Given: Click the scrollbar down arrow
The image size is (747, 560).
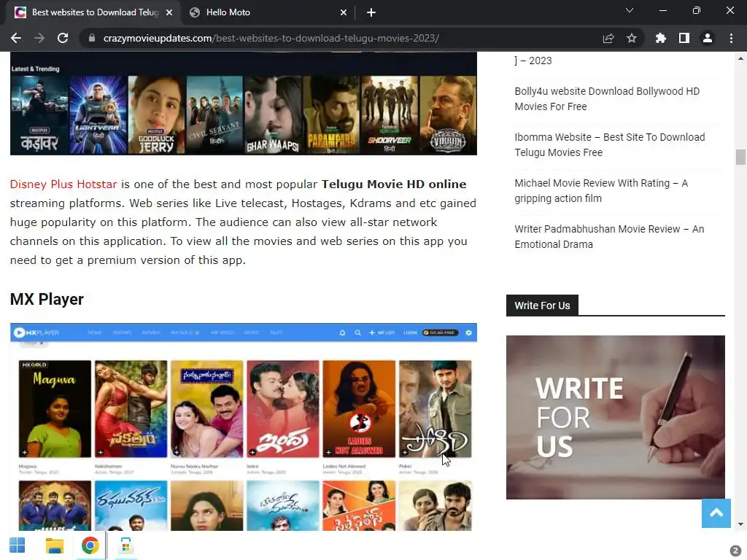Looking at the screenshot, I should click(740, 524).
